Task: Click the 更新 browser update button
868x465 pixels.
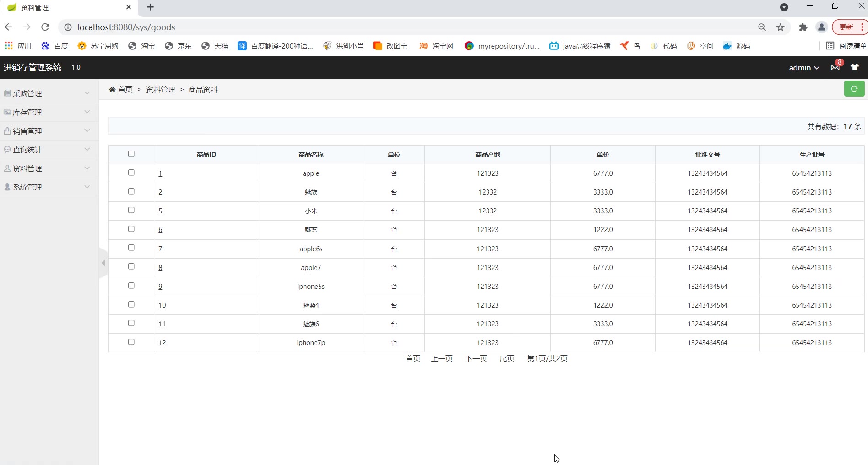Action: click(x=846, y=27)
